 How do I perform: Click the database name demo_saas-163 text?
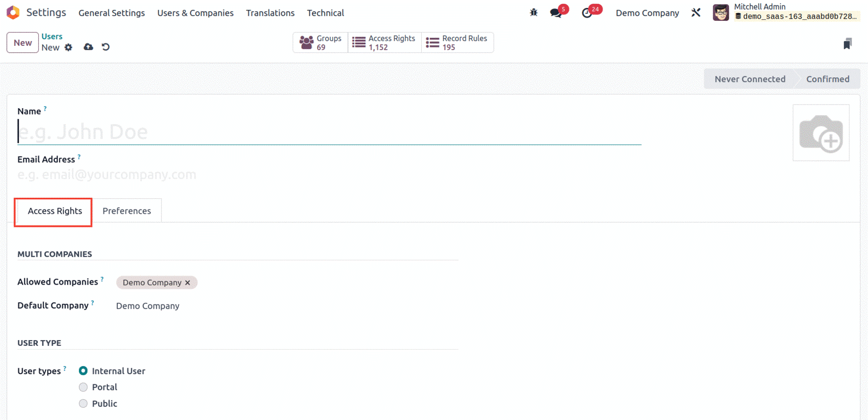click(800, 17)
